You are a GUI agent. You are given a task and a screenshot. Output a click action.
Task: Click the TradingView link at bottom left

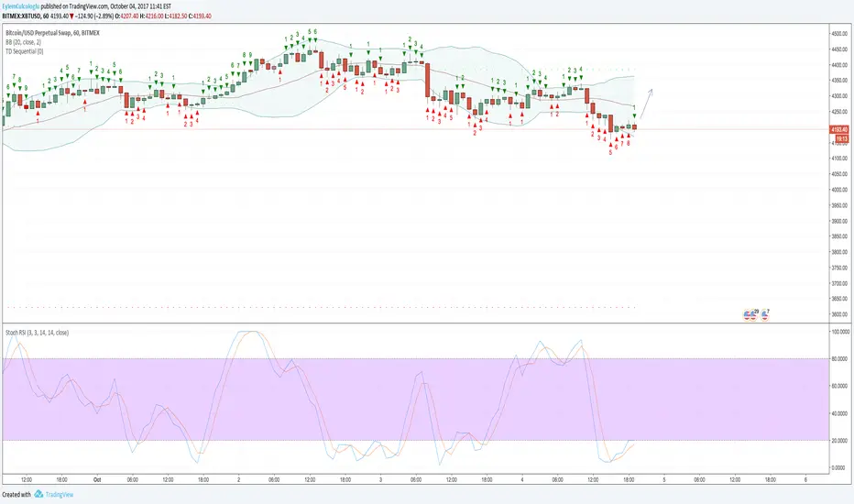click(x=59, y=494)
